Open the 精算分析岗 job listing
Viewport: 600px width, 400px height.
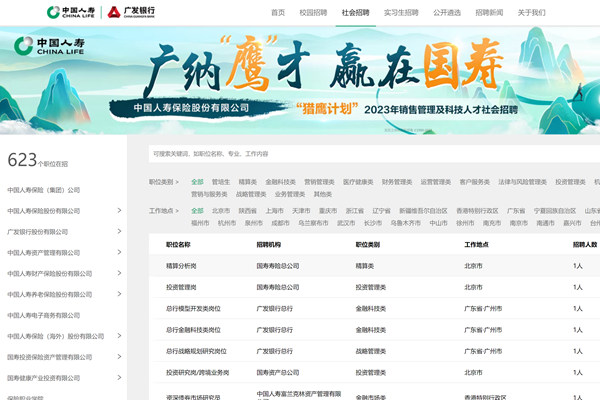click(181, 266)
